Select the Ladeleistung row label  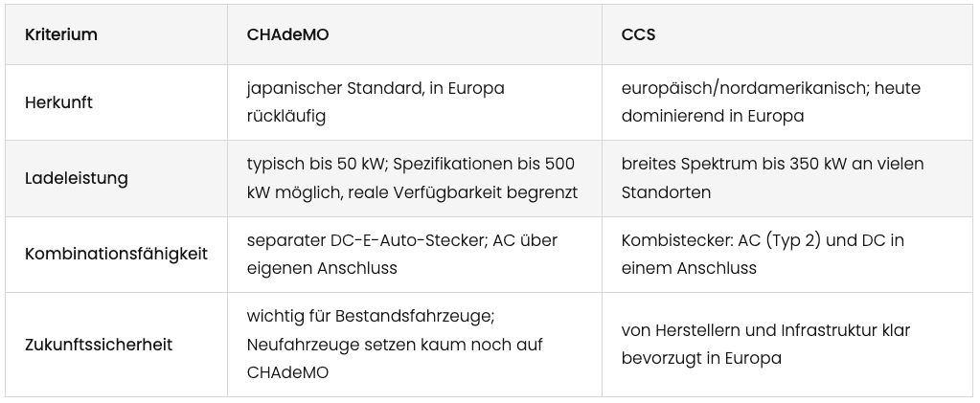click(x=76, y=179)
